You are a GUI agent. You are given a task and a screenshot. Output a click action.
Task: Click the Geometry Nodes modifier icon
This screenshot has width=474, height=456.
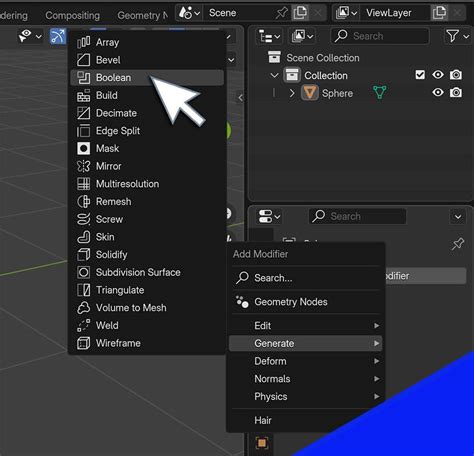point(242,302)
